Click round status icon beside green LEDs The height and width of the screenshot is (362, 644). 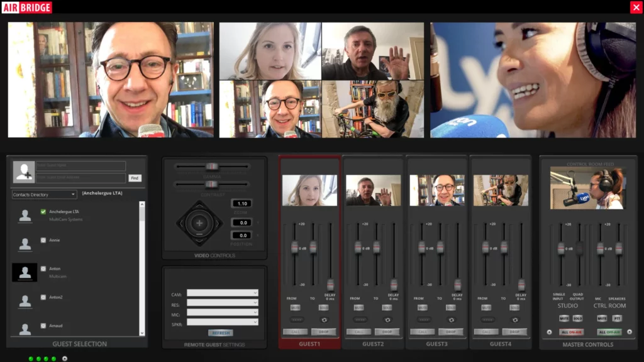(x=64, y=359)
